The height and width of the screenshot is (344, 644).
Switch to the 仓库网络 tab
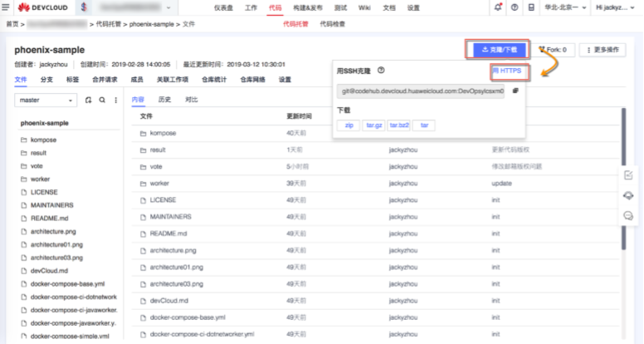coord(252,79)
